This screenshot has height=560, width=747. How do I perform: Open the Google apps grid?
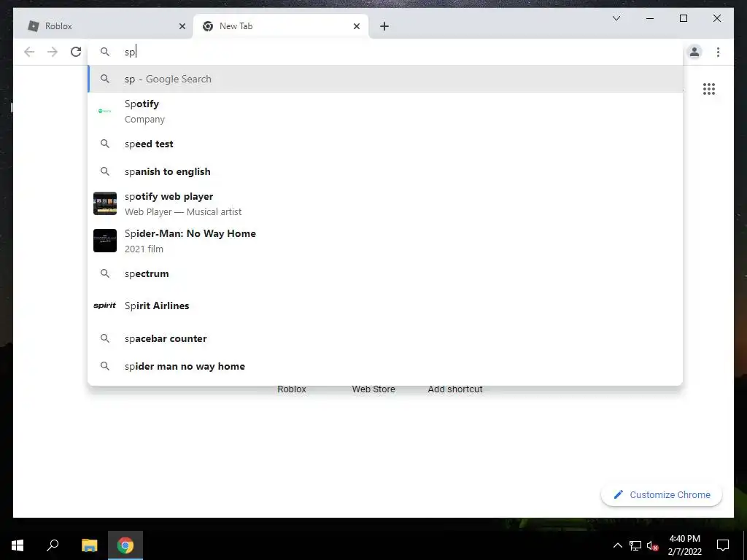coord(709,89)
